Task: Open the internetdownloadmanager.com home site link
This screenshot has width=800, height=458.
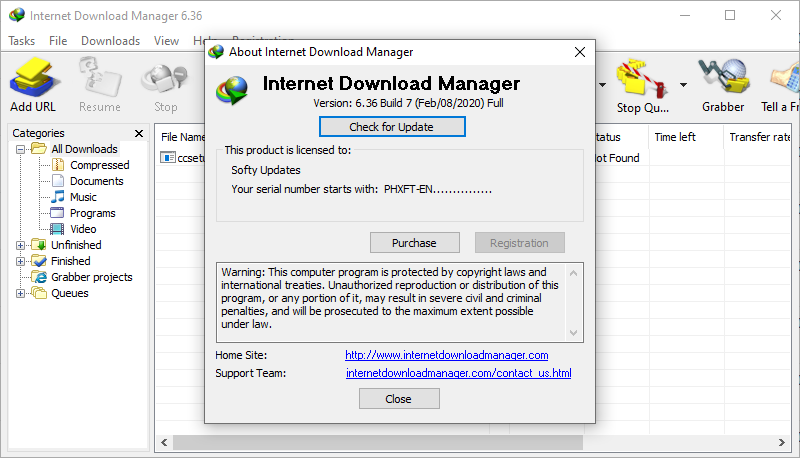Action: (446, 355)
